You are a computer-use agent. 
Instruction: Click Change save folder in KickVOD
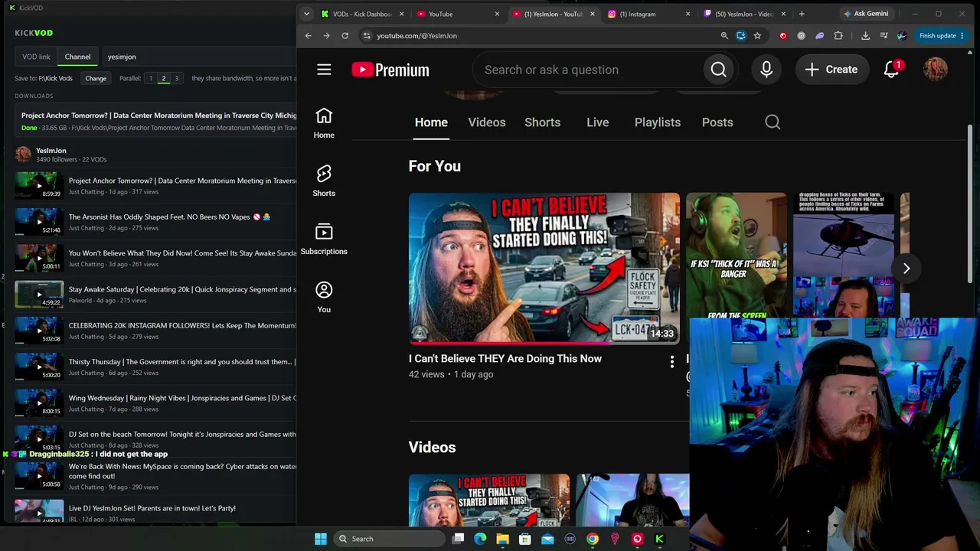pos(96,78)
